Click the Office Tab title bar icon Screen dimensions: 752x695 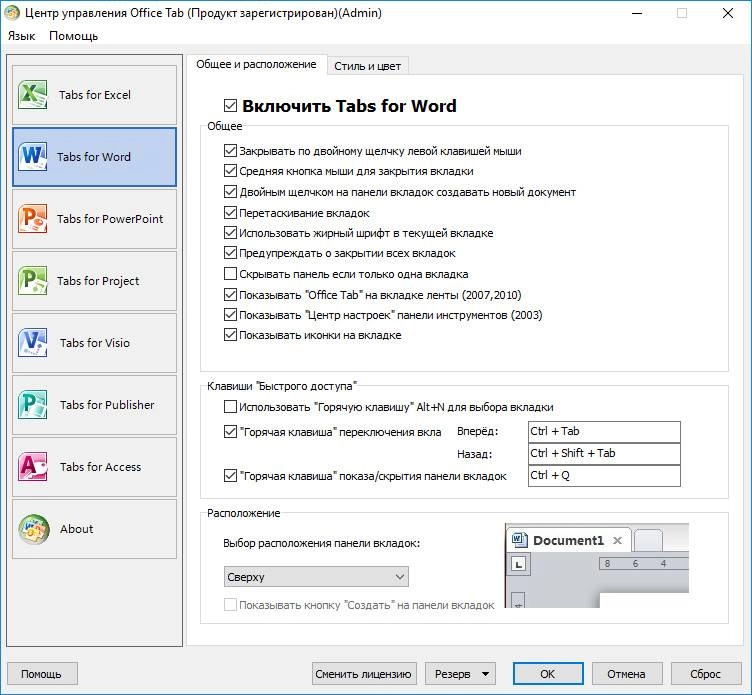click(12, 13)
